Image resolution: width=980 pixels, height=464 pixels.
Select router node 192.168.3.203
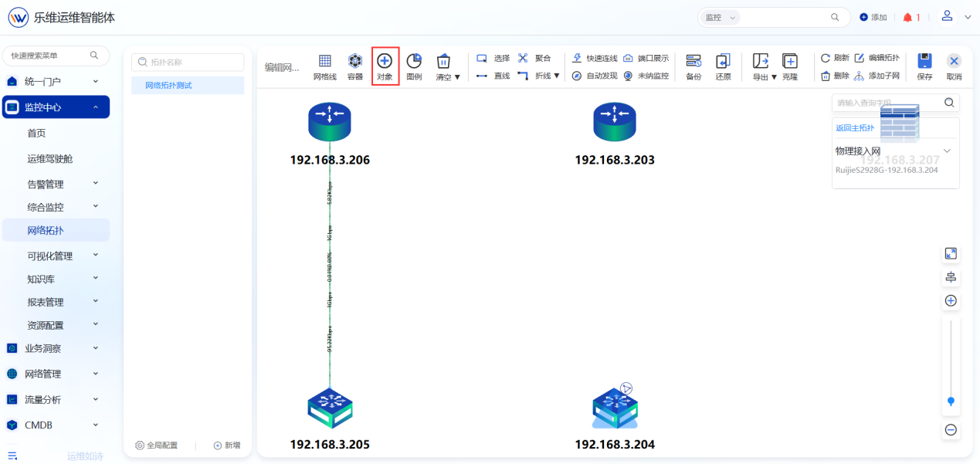(615, 124)
